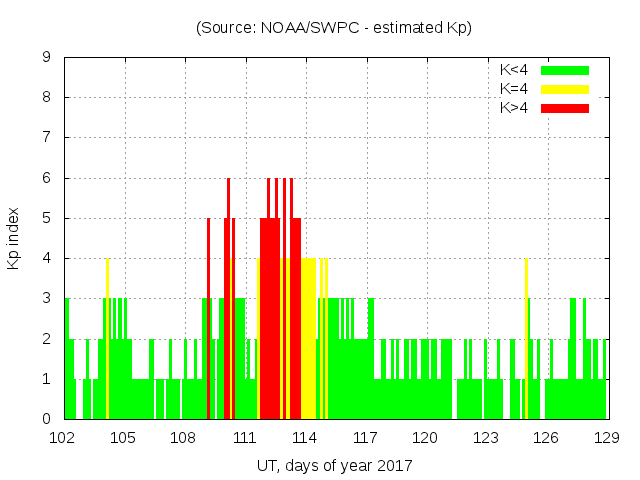Image resolution: width=640 pixels, height=480 pixels.
Task: Click the y-axis tick label 0
Action: click(47, 419)
